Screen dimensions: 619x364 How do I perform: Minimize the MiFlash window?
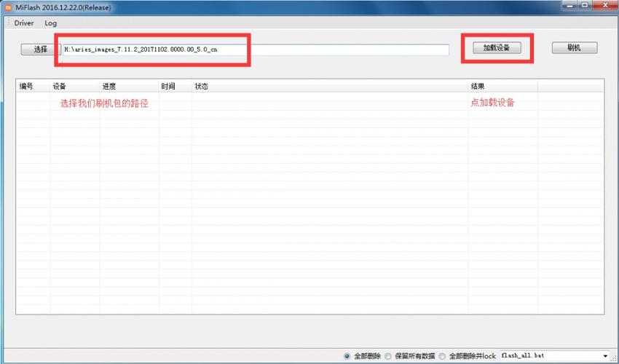[x=569, y=5]
